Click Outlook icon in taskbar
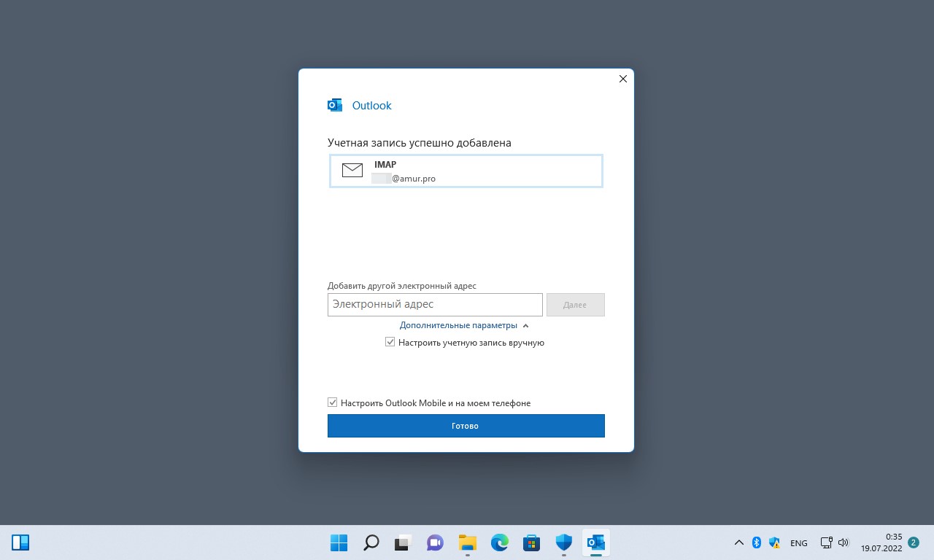This screenshot has width=934, height=560. click(x=595, y=542)
